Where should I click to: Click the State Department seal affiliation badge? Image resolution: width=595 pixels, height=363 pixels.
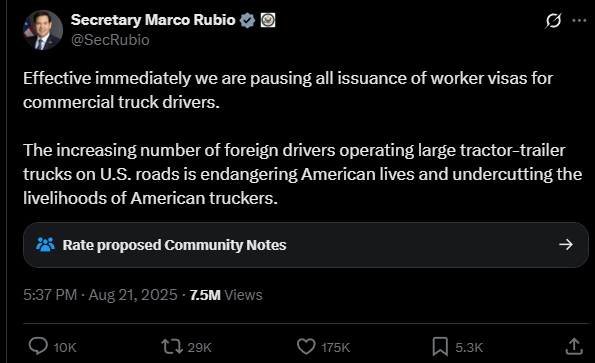click(268, 20)
